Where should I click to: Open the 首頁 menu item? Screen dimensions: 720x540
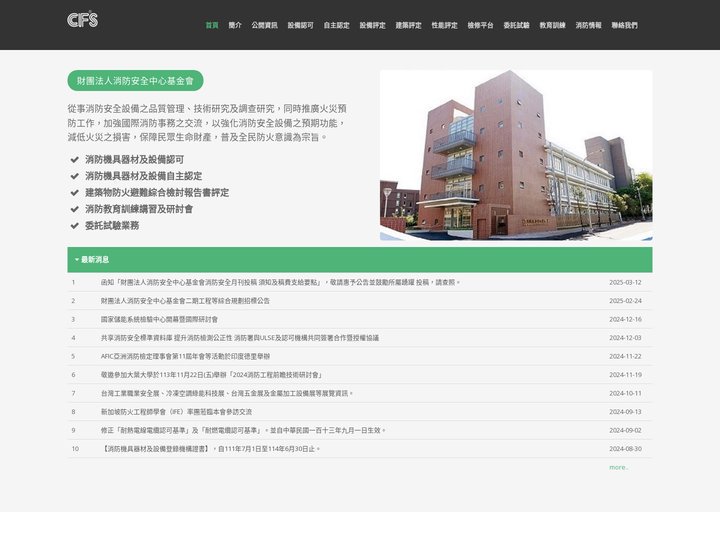(212, 25)
